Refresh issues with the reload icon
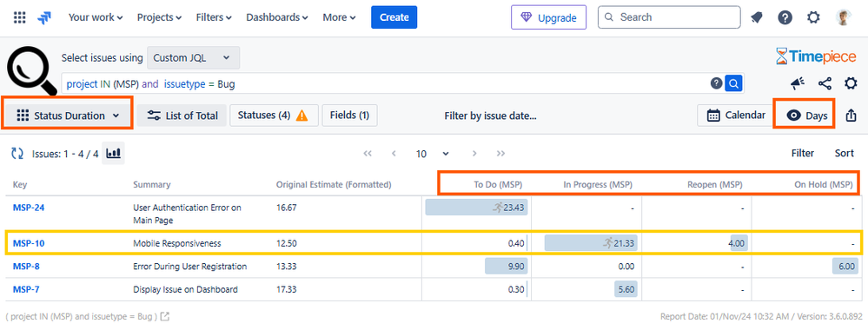This screenshot has width=868, height=330. (17, 154)
